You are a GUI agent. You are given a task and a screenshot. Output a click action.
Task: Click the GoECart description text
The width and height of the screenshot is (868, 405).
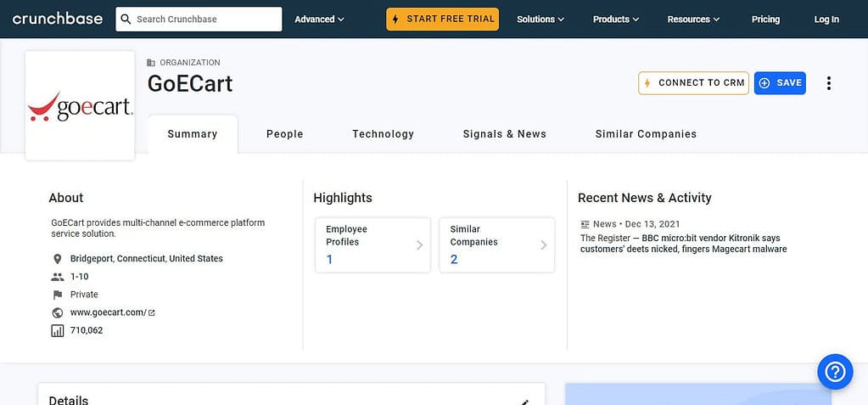coord(158,228)
